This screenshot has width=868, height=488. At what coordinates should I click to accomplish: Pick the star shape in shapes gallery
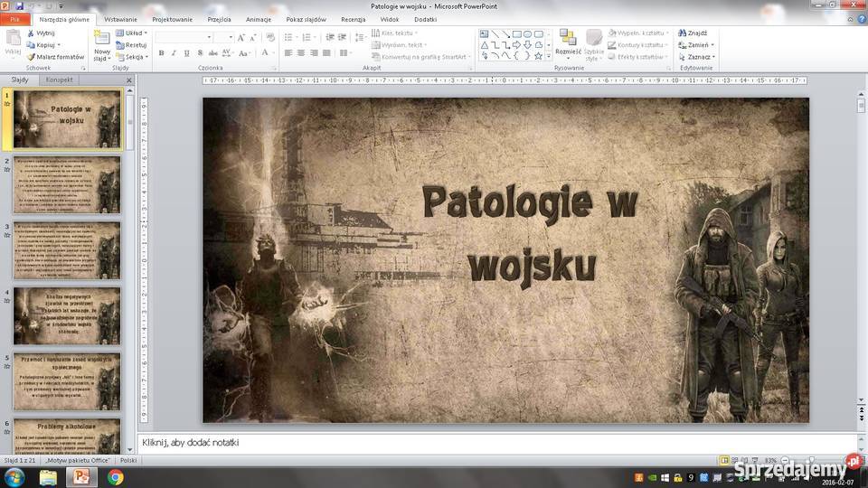point(538,56)
